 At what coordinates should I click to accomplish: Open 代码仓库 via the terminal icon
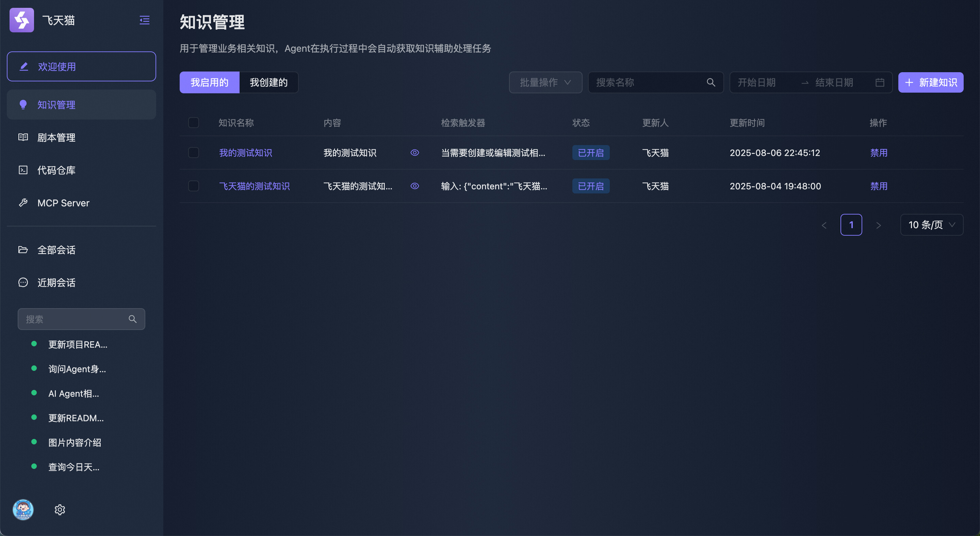[x=23, y=170]
